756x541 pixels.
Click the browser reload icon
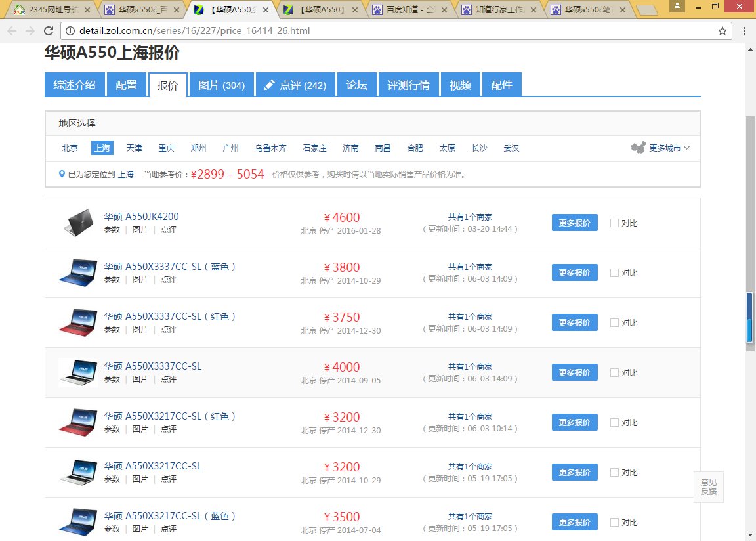(x=48, y=31)
